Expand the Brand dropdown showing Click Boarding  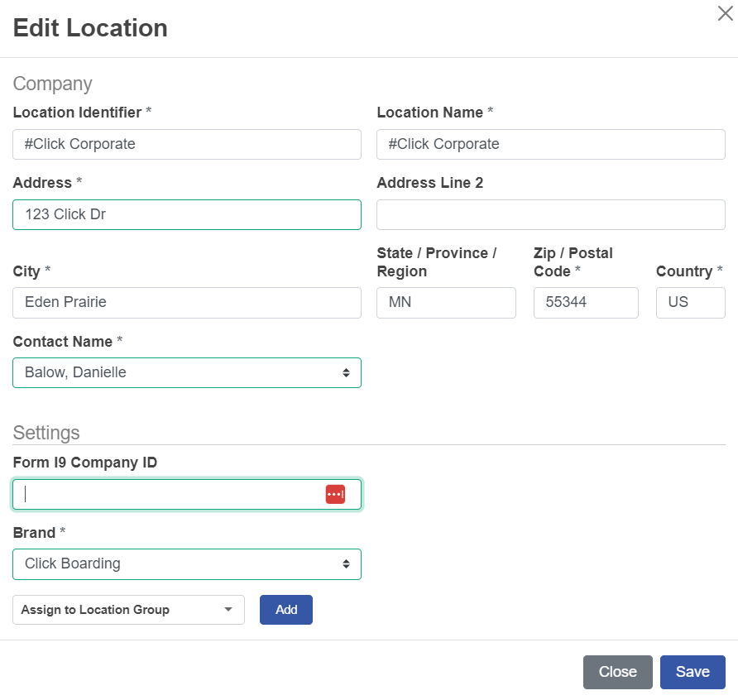(x=187, y=563)
